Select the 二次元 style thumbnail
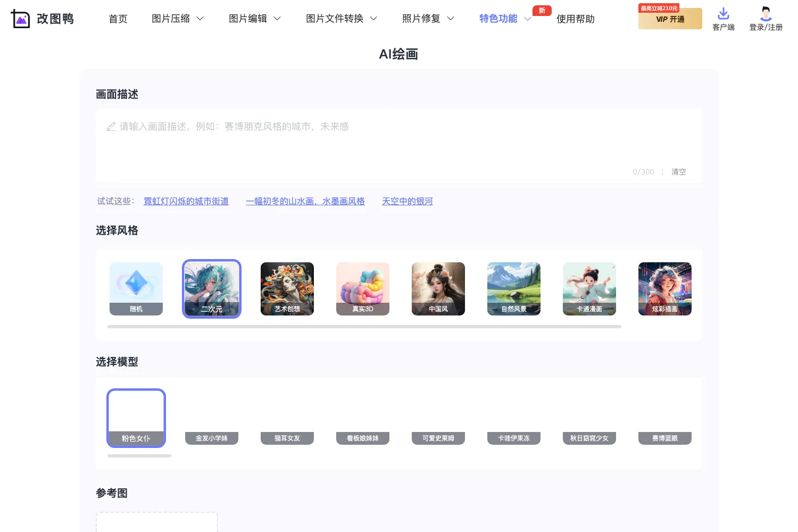The height and width of the screenshot is (532, 798). click(212, 289)
